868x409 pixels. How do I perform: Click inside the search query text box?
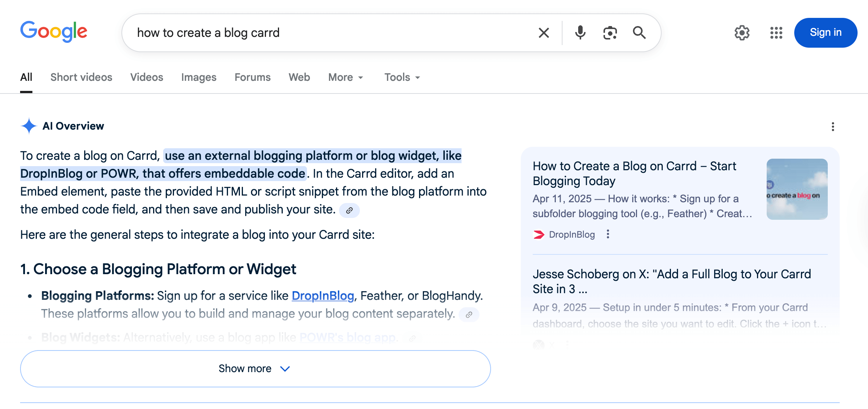click(328, 33)
